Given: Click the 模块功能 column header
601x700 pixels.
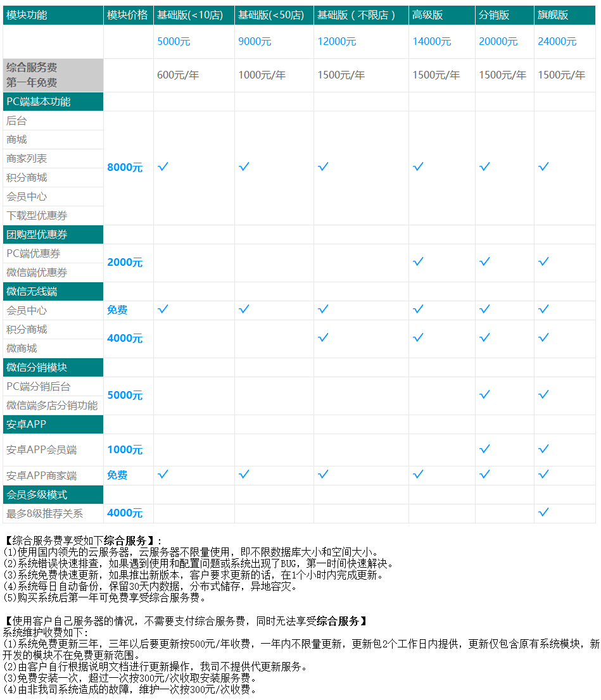Looking at the screenshot, I should pos(53,15).
